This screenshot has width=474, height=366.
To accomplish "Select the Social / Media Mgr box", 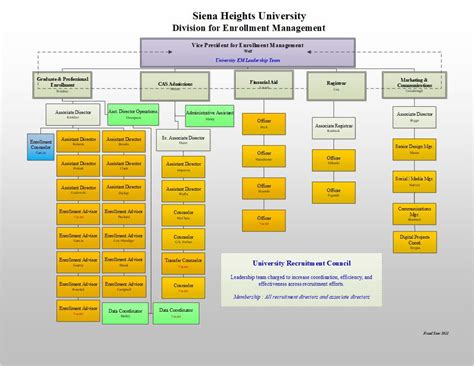I will coord(414,182).
